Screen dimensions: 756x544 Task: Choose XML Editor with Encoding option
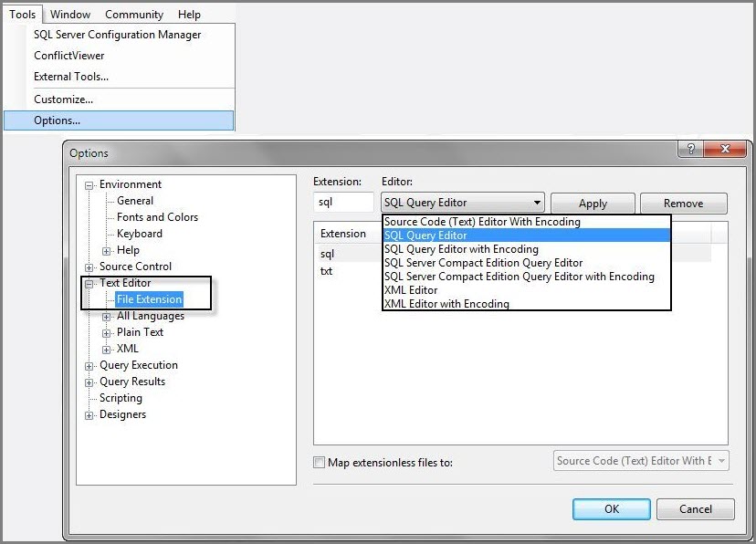click(x=527, y=304)
